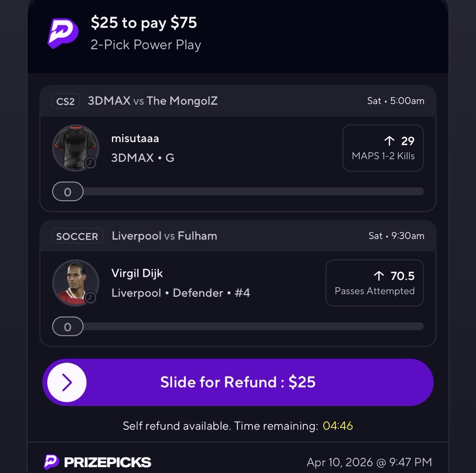Viewport: 476px width, 473px height.
Task: Select the CS2 league tag
Action: [65, 101]
